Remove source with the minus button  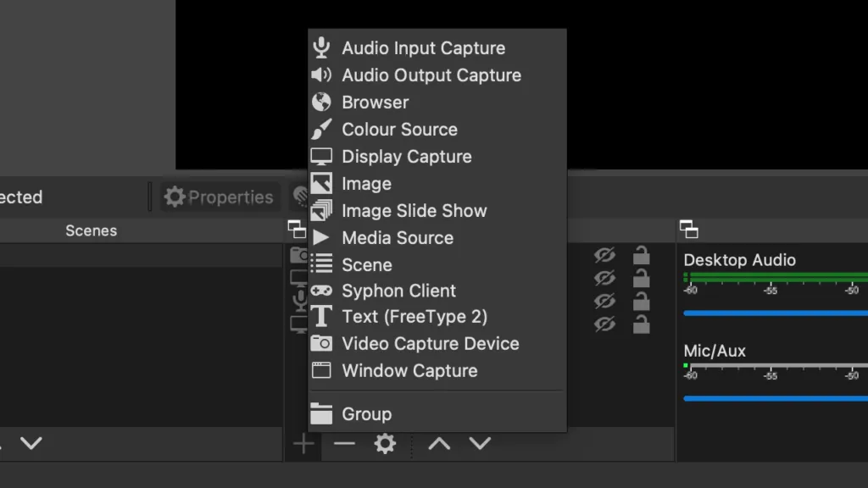click(x=344, y=443)
